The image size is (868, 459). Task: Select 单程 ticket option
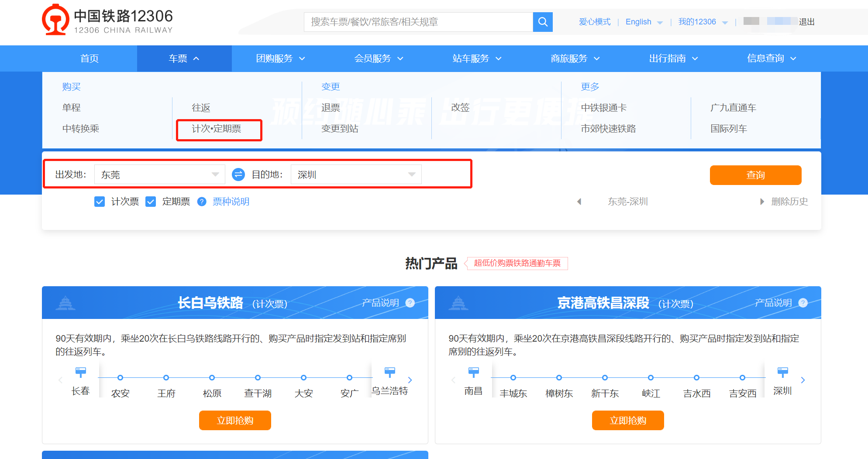pos(72,108)
